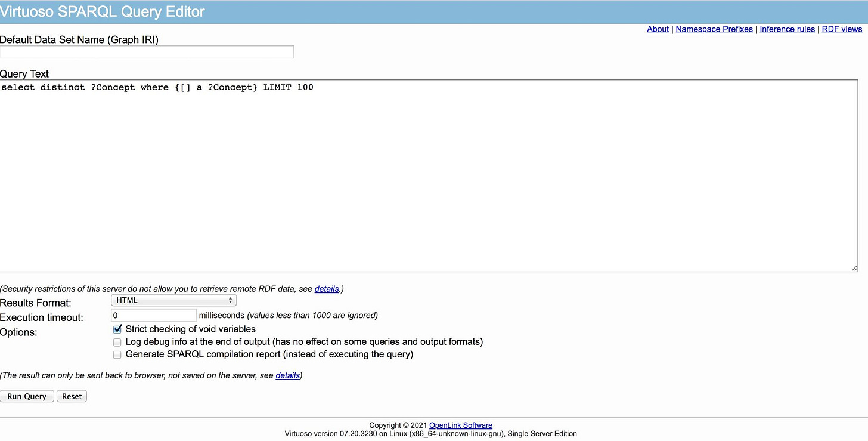Enable Generate SPARQL compilation report

(x=117, y=354)
